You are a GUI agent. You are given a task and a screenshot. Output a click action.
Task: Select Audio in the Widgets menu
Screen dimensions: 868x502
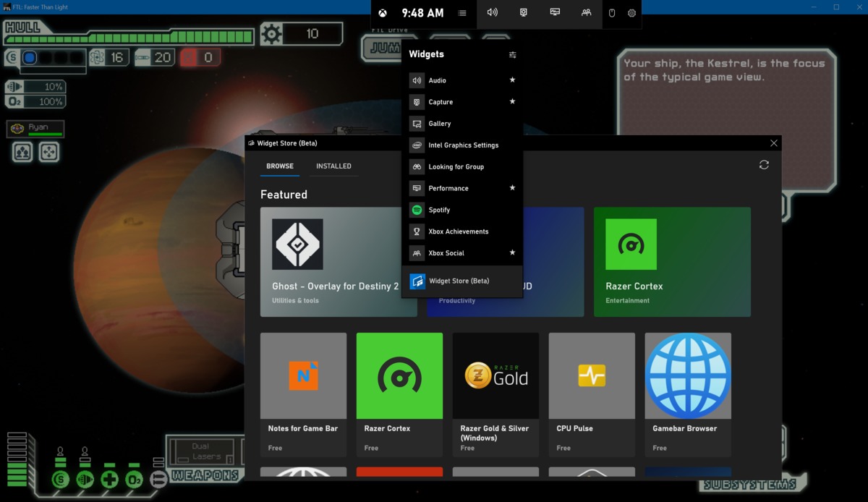462,80
